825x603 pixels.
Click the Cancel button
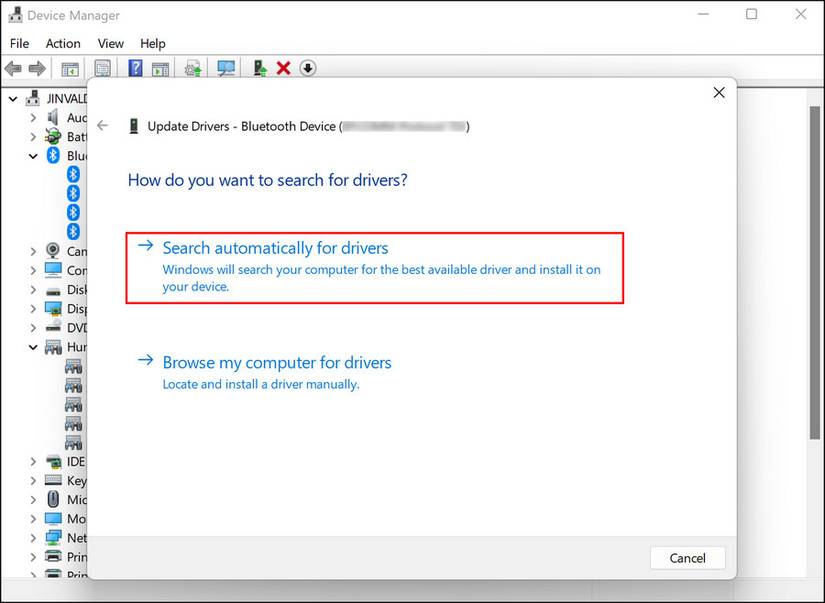tap(688, 558)
